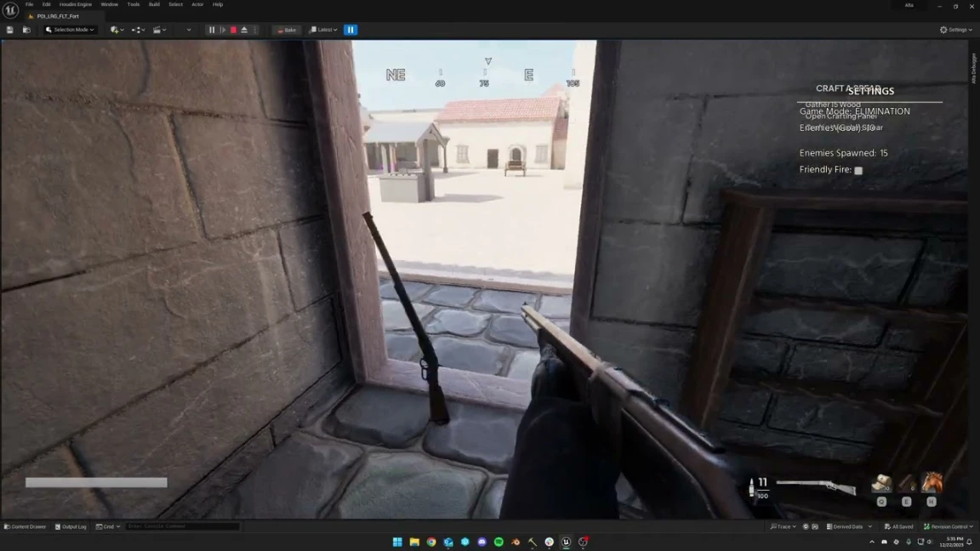The height and width of the screenshot is (551, 980).
Task: Open the Actor menu
Action: [197, 4]
